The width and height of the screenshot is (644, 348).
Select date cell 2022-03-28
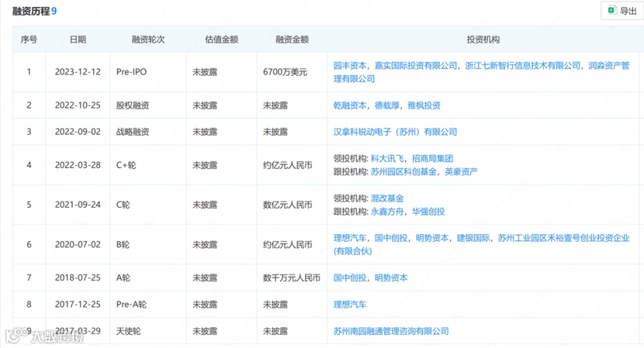78,165
